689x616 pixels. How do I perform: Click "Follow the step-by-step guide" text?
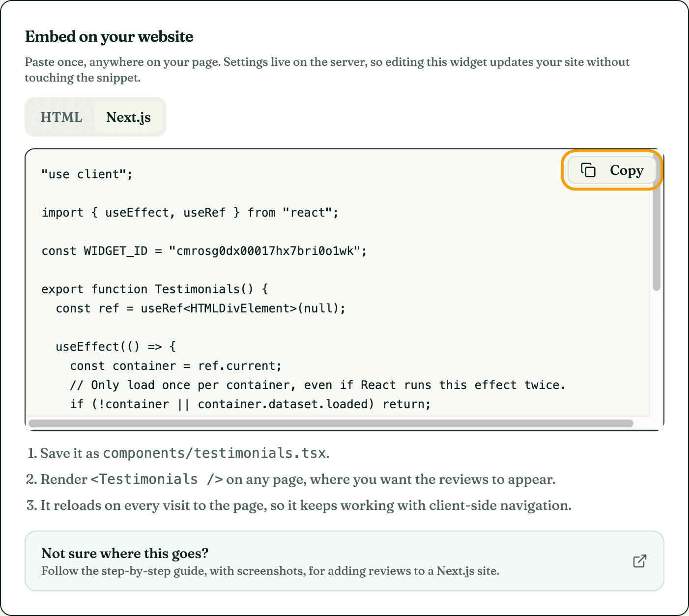[270, 571]
